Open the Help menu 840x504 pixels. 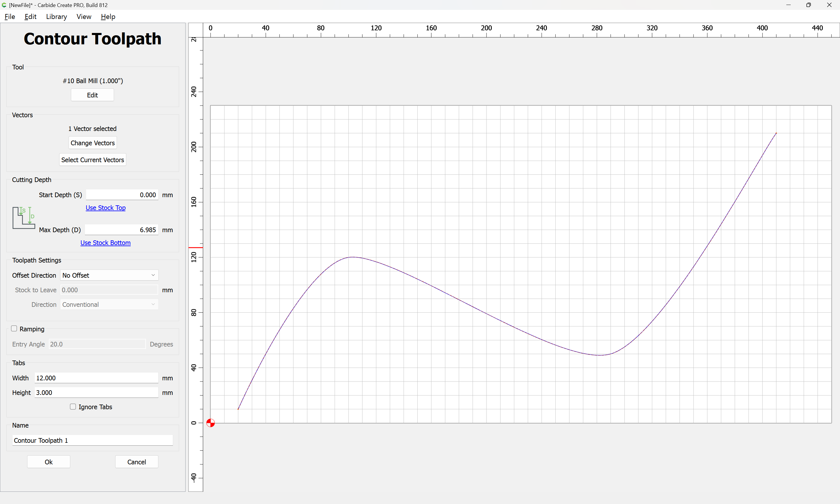coord(108,17)
